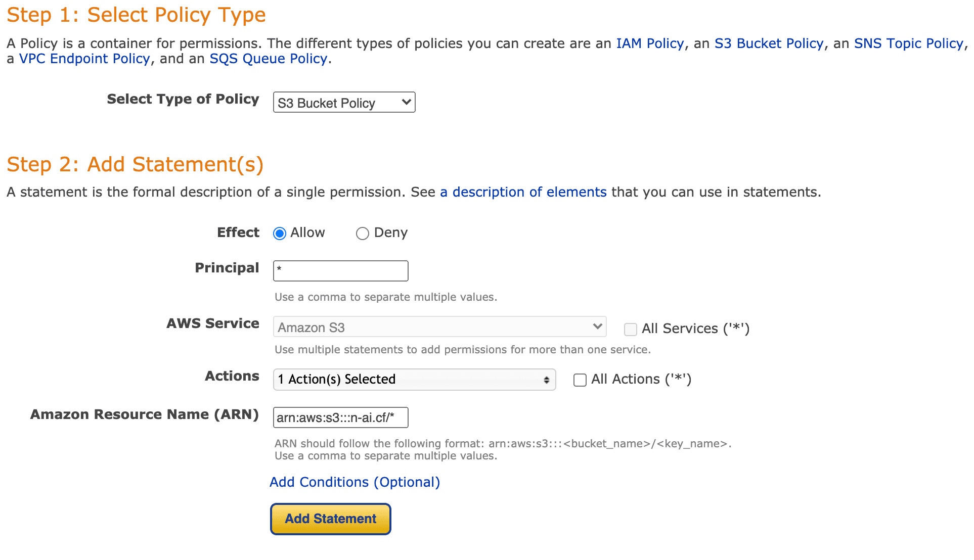The height and width of the screenshot is (560, 974).
Task: Click the chevron on AWS Service selector
Action: coord(597,326)
